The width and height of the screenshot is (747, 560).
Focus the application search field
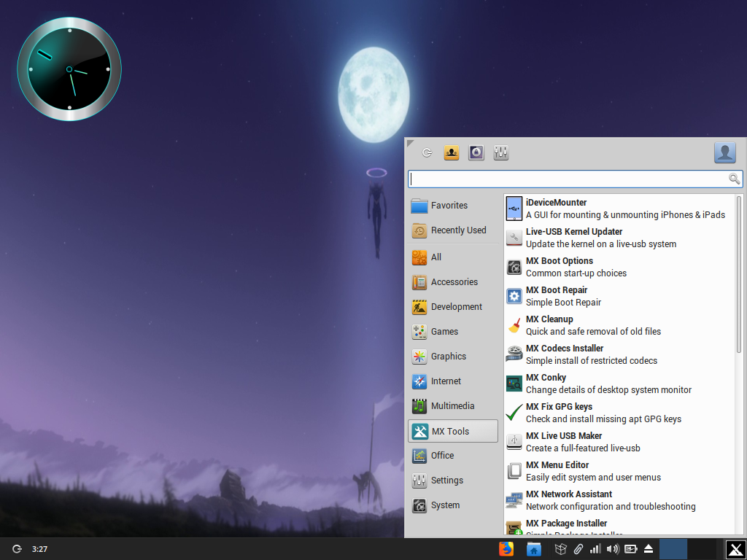575,179
